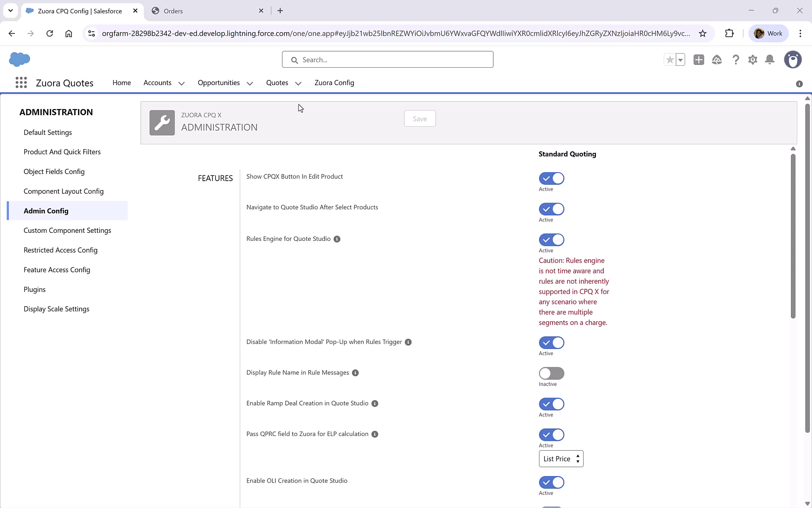Image resolution: width=812 pixels, height=508 pixels.
Task: Turn off Enable Ramp Deal Creation in Quote Studio
Action: 551,404
